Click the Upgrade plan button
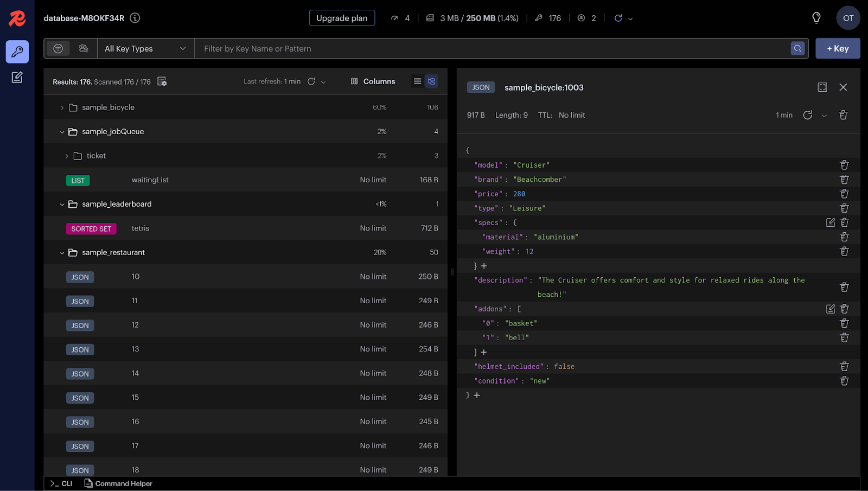Image resolution: width=868 pixels, height=491 pixels. tap(342, 18)
